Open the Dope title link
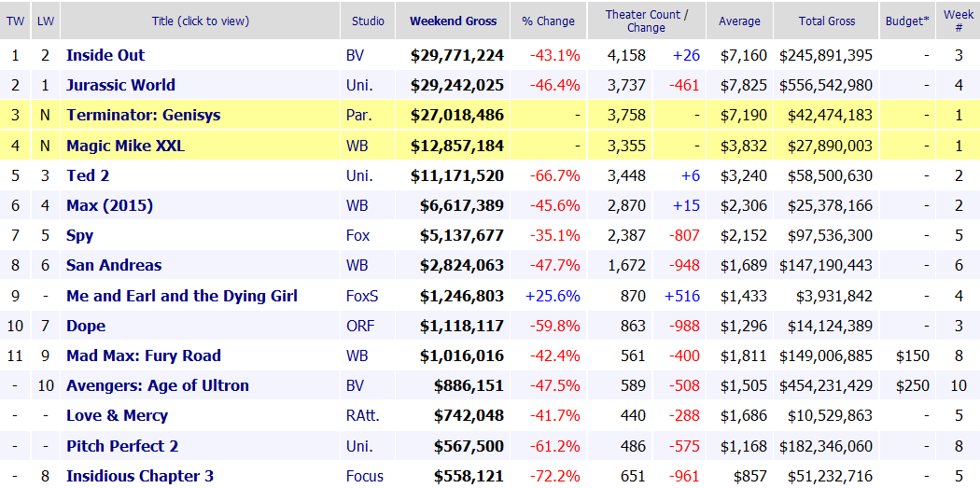The image size is (980, 488). pos(86,327)
